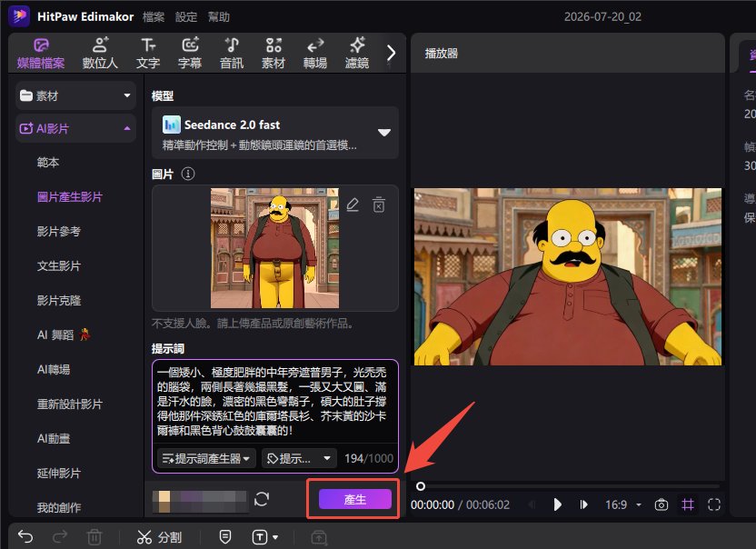Redo the last action
Image resolution: width=756 pixels, height=549 pixels.
click(x=60, y=536)
